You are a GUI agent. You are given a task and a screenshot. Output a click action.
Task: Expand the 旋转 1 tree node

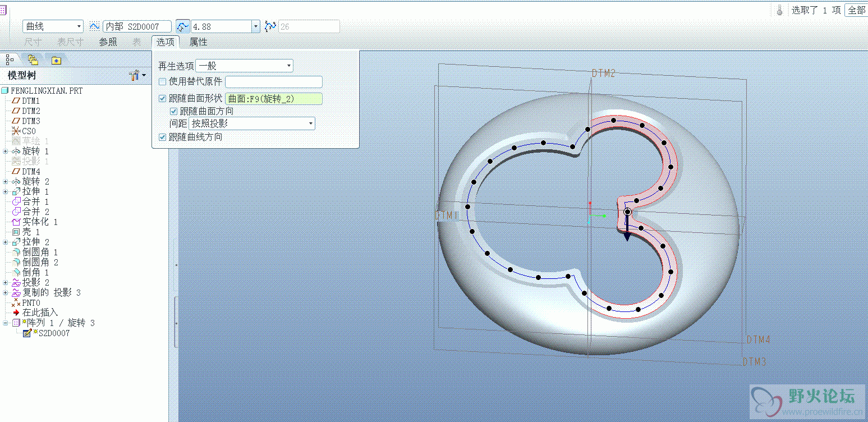pyautogui.click(x=5, y=152)
